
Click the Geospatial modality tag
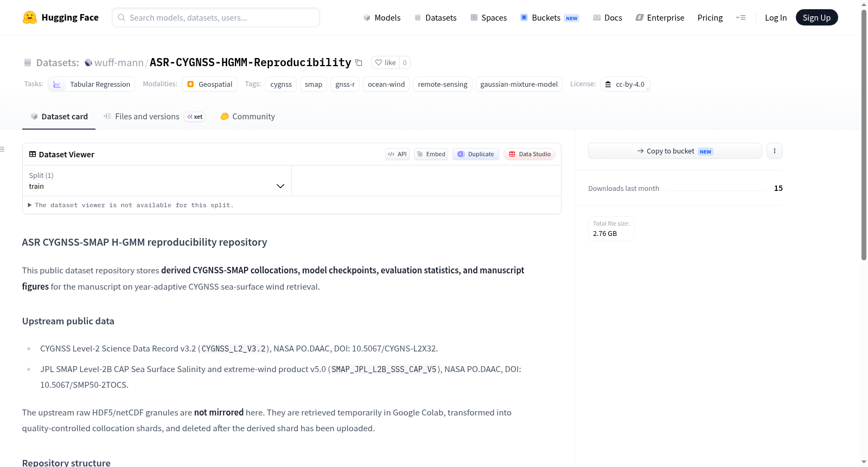click(x=209, y=84)
